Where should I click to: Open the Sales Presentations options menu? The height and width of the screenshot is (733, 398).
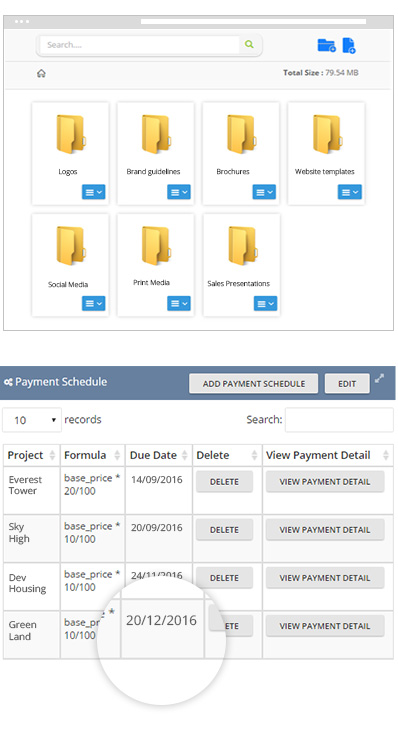coord(266,304)
